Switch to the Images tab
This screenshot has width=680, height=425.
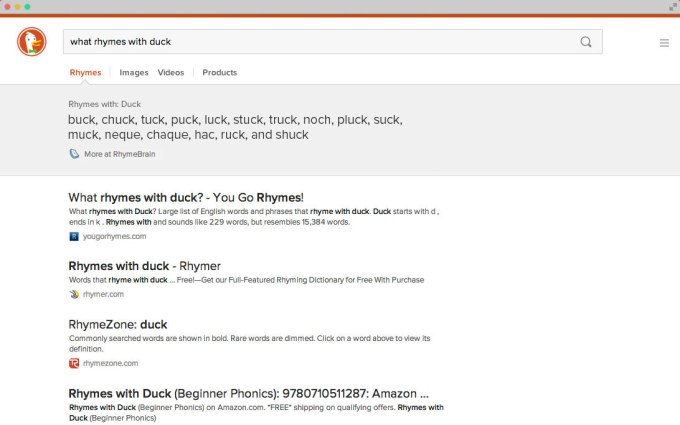(134, 73)
